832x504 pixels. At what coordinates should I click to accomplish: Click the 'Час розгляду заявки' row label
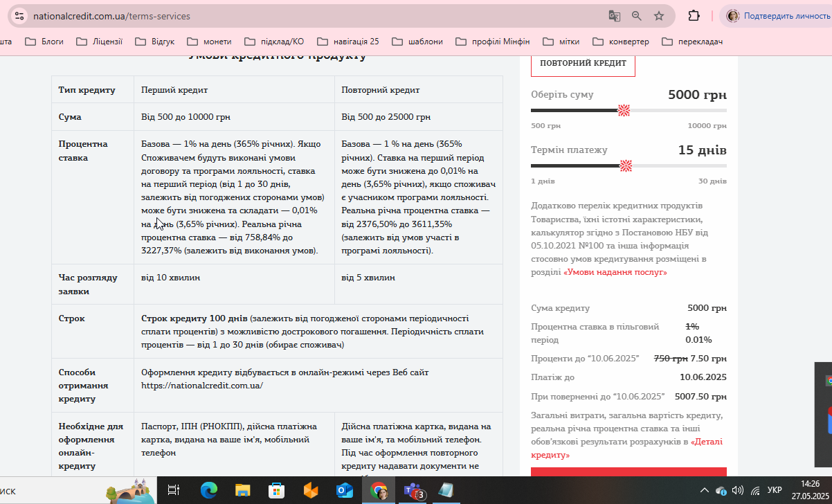coord(88,285)
